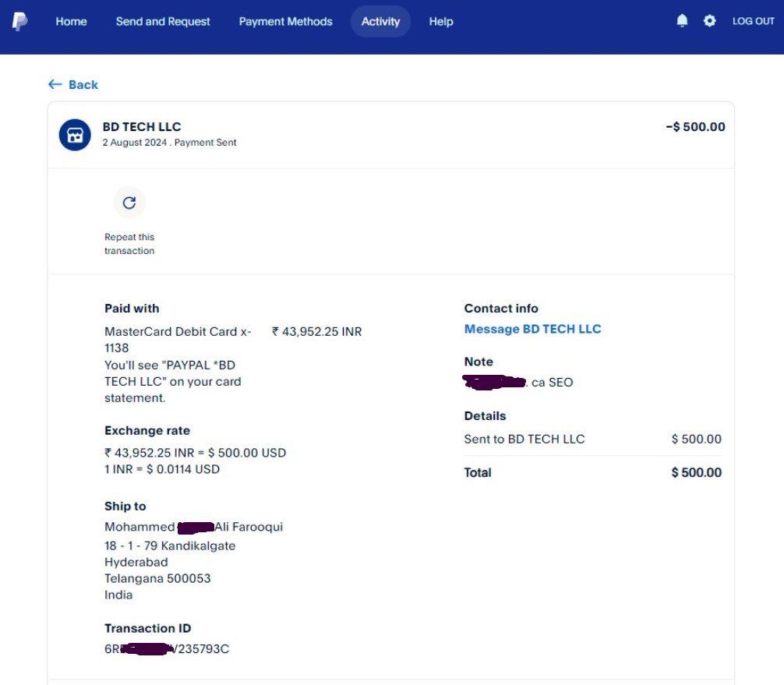
Task: Click the bold $ 500.00 total amount
Action: click(697, 472)
